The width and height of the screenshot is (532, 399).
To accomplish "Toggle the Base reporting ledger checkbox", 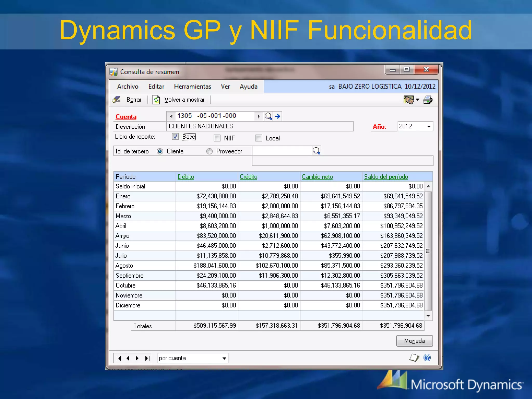I will [175, 136].
